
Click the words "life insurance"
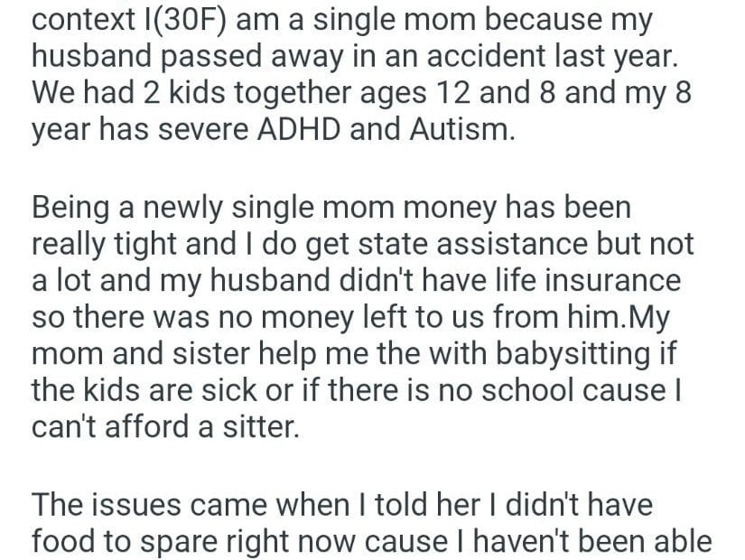[578, 280]
